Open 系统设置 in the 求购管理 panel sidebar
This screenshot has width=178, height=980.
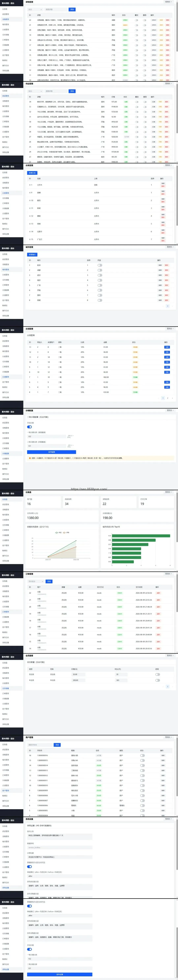click(x=5, y=70)
